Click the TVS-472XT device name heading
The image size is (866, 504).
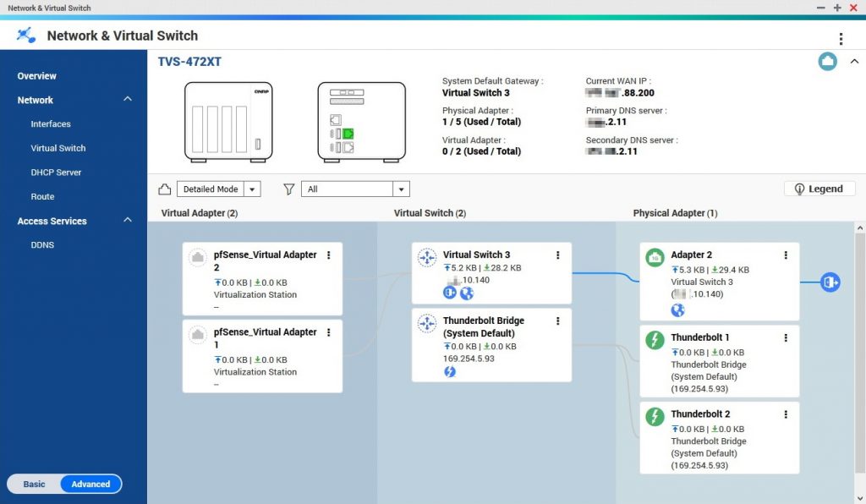click(x=189, y=62)
